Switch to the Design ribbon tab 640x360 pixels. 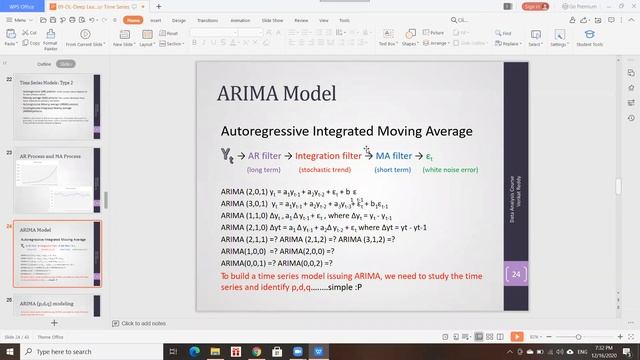click(179, 20)
